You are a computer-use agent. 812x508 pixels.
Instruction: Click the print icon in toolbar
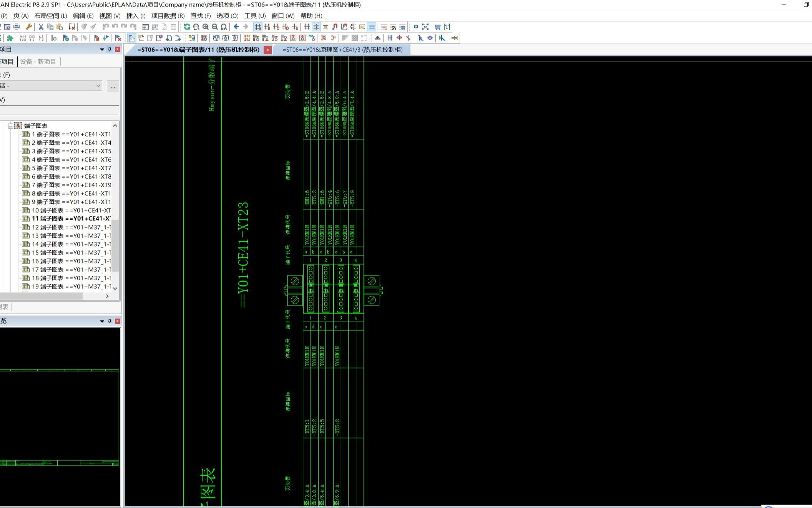pos(17,27)
